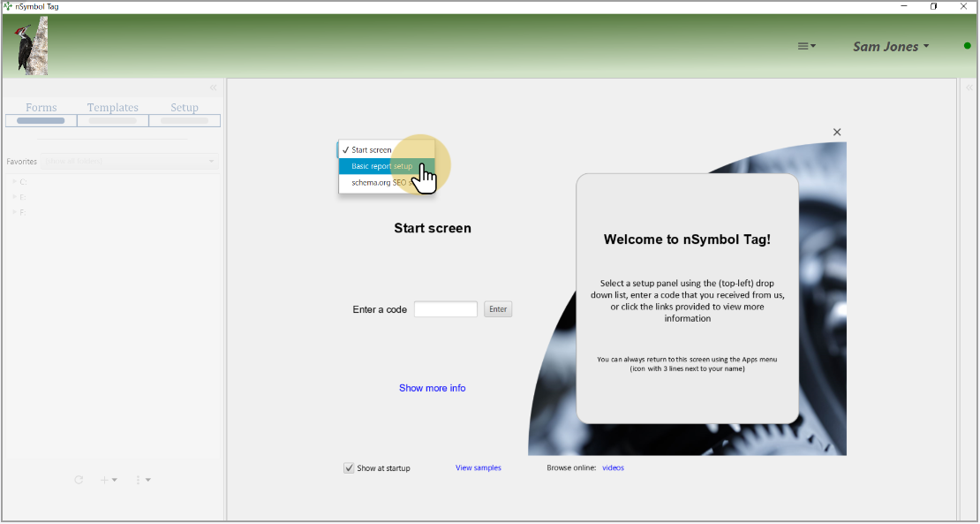
Task: Switch to the Templates tab
Action: tap(112, 113)
